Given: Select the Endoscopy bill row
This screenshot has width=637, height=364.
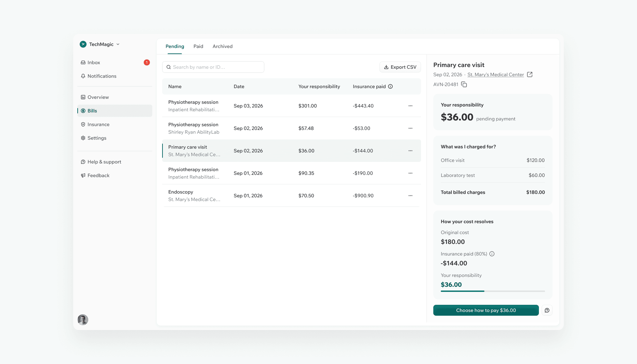Looking at the screenshot, I should 292,196.
